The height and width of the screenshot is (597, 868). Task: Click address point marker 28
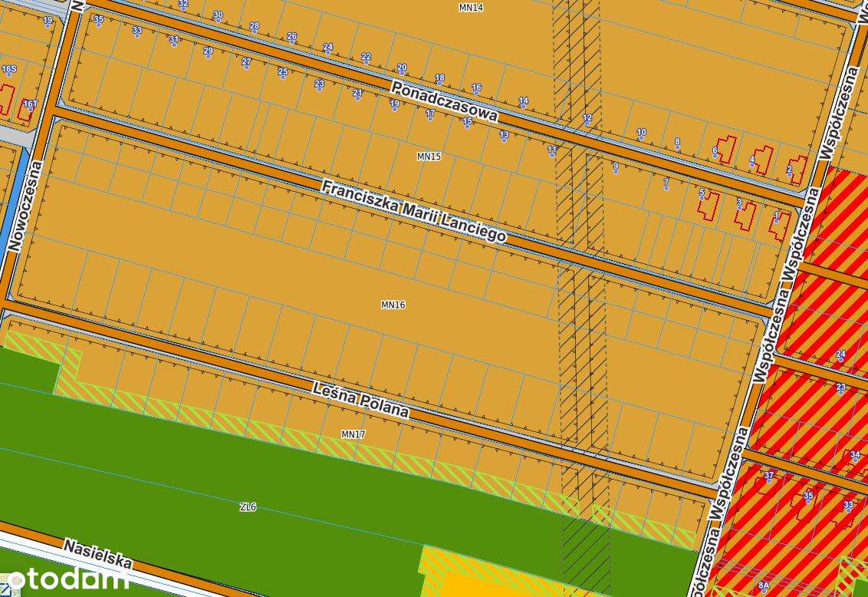pyautogui.click(x=254, y=27)
